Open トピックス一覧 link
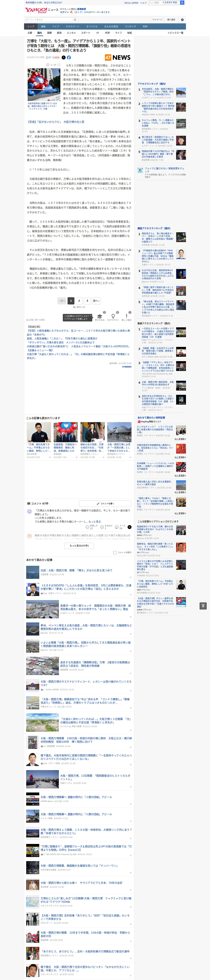Image resolution: width=210 pixels, height=980 pixels. point(176,33)
